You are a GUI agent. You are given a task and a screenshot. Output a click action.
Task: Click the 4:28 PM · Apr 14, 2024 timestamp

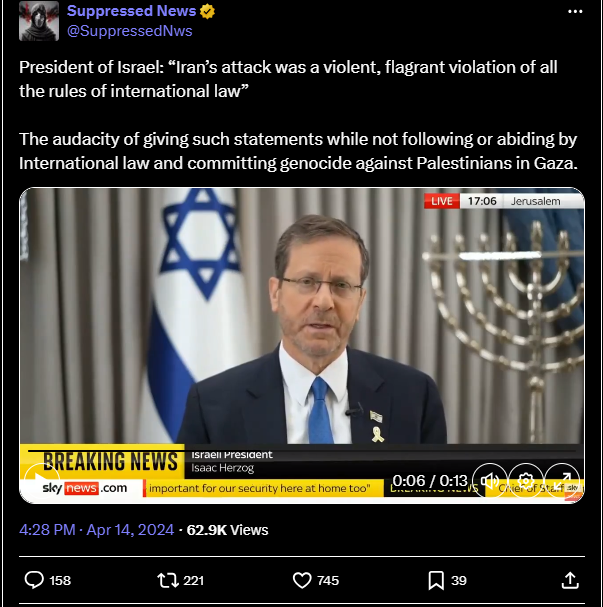coord(96,530)
